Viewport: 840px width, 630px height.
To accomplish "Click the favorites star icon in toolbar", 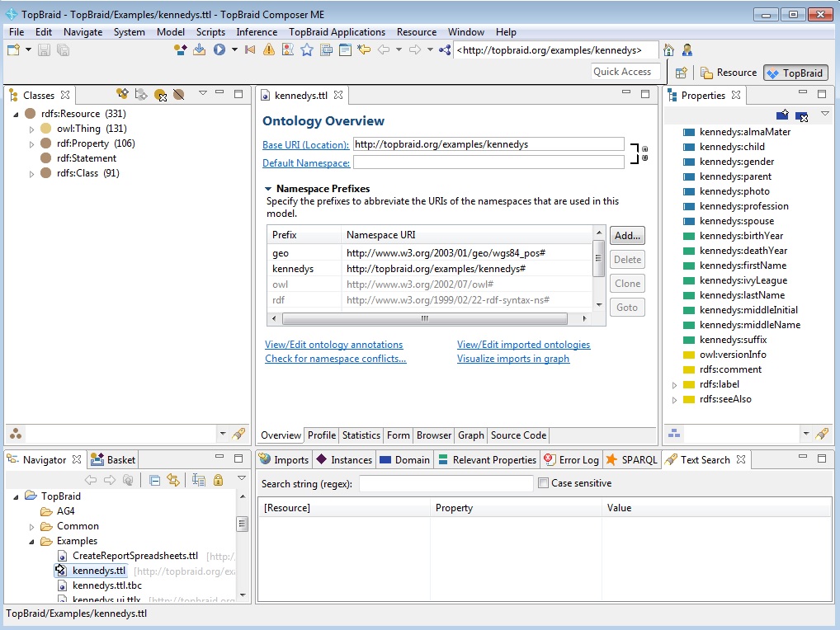I will pyautogui.click(x=307, y=50).
